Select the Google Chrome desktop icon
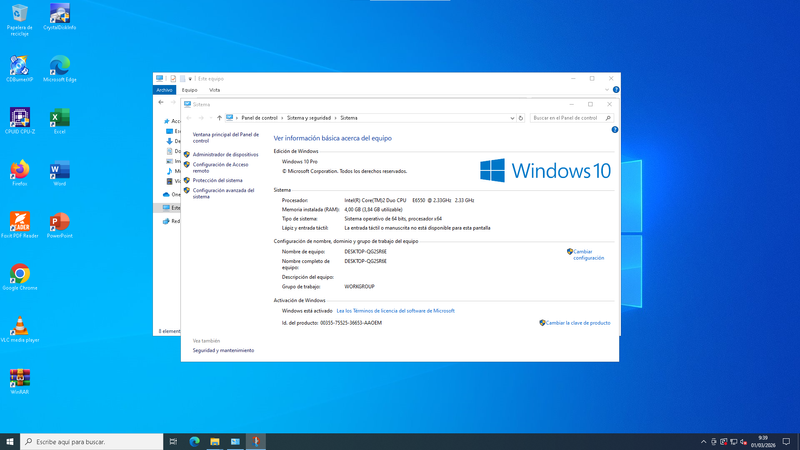 point(19,277)
